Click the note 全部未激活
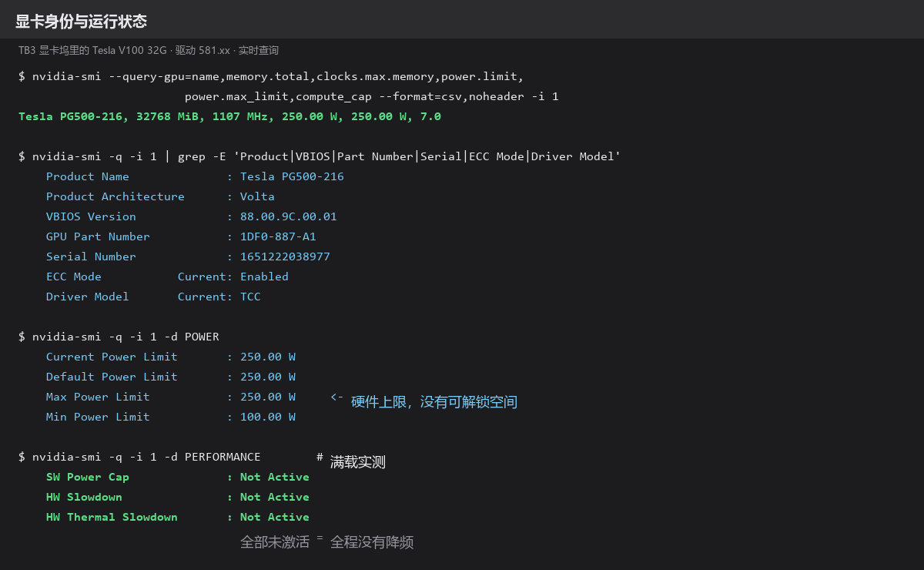The height and width of the screenshot is (570, 924). [275, 542]
